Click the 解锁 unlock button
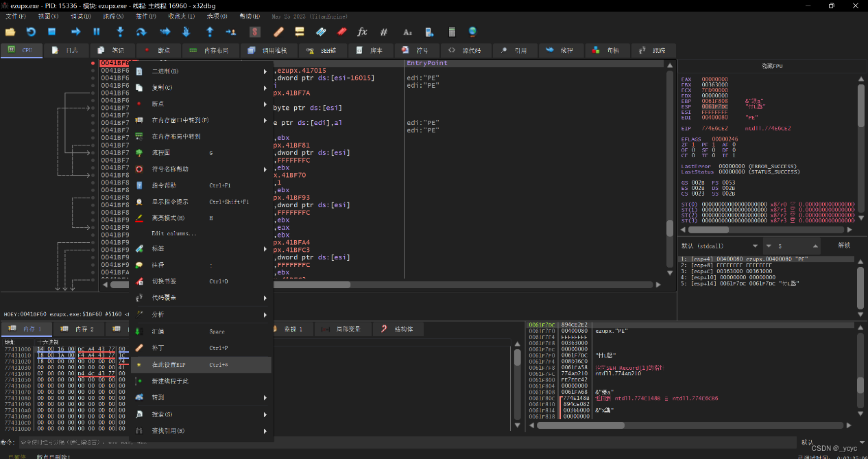The width and height of the screenshot is (868, 459). [x=844, y=246]
